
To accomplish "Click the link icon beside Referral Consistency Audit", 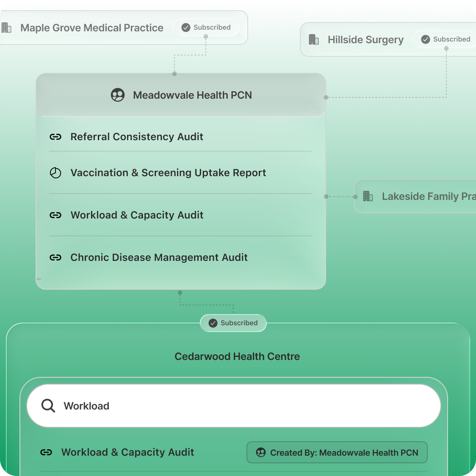I will [55, 137].
